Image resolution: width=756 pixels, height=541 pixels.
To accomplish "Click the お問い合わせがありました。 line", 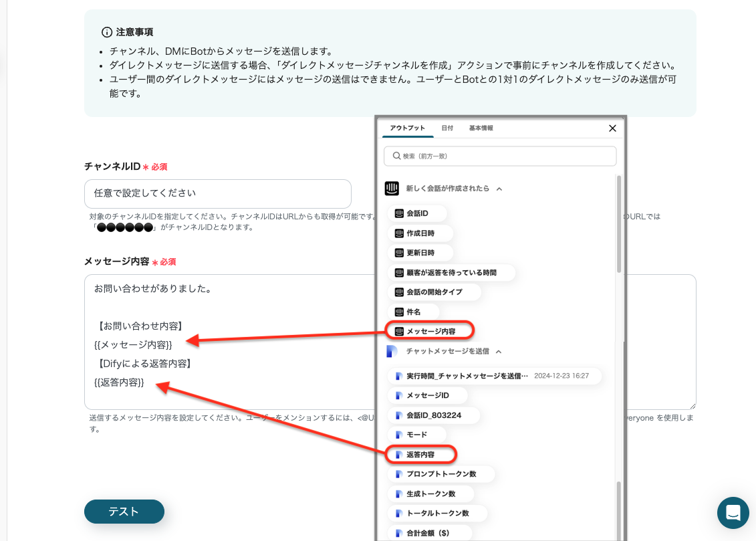I will point(152,290).
